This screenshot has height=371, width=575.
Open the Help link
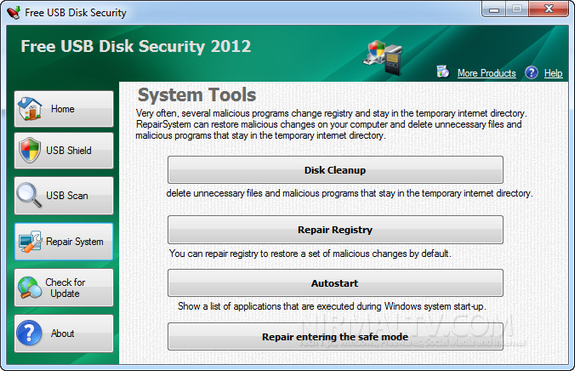pyautogui.click(x=553, y=73)
